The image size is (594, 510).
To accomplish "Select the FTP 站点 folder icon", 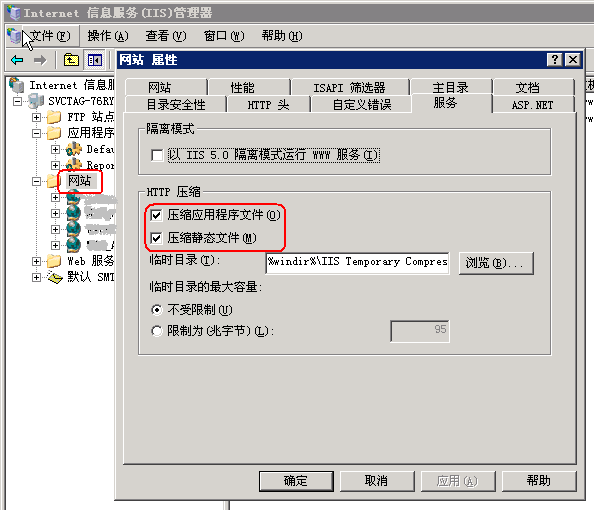I will (54, 117).
